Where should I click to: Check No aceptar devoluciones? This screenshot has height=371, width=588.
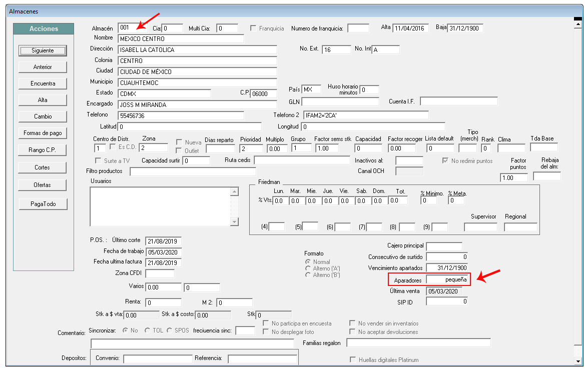(352, 331)
